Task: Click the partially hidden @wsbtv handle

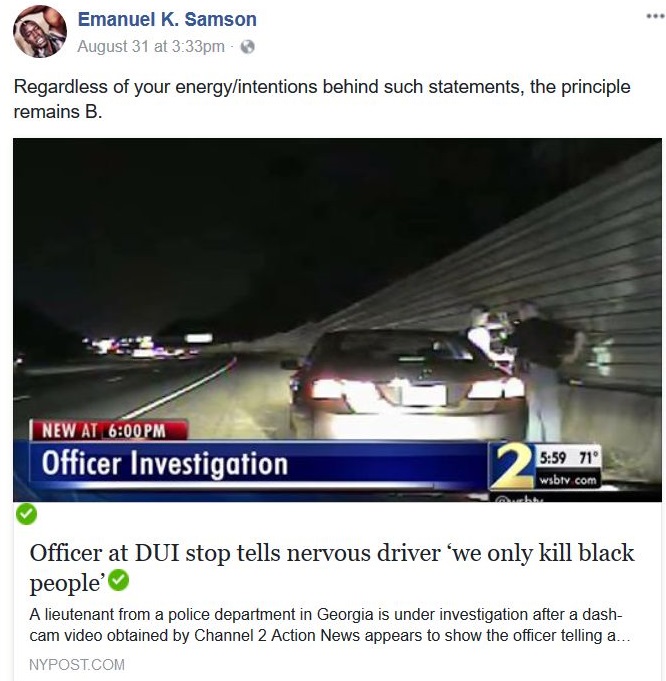Action: coord(518,499)
